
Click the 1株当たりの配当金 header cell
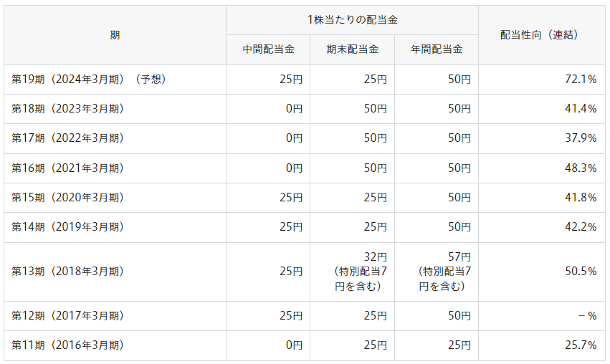click(352, 20)
